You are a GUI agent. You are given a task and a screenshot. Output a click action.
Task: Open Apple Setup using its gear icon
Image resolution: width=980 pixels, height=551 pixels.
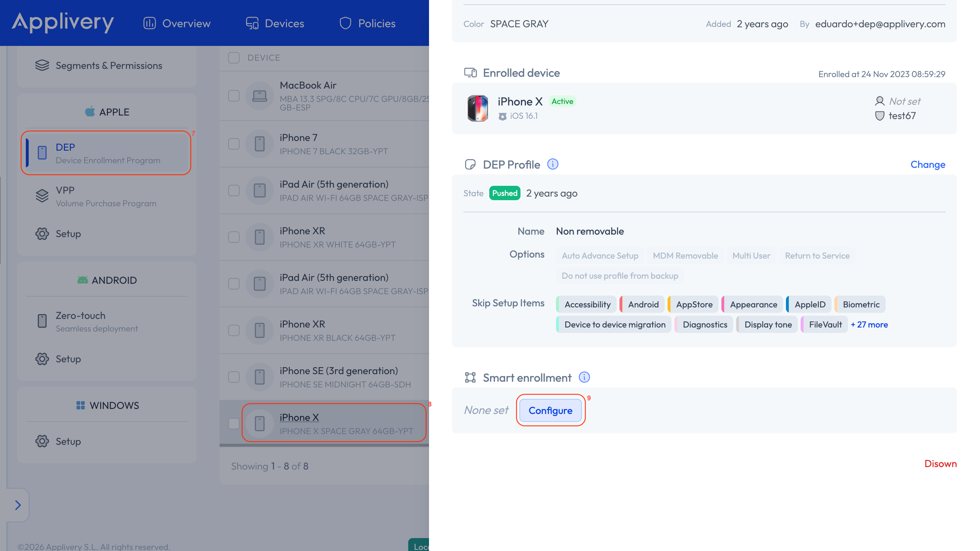point(42,234)
